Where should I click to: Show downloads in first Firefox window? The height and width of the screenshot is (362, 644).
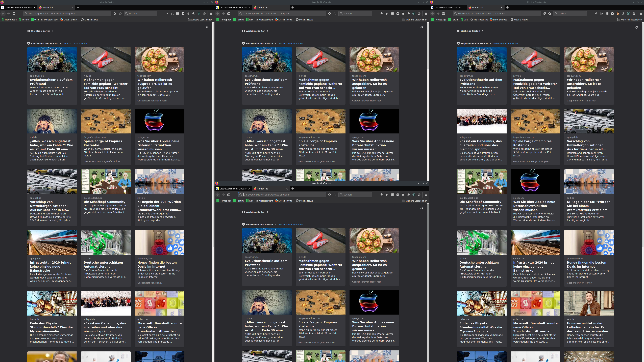[167, 13]
